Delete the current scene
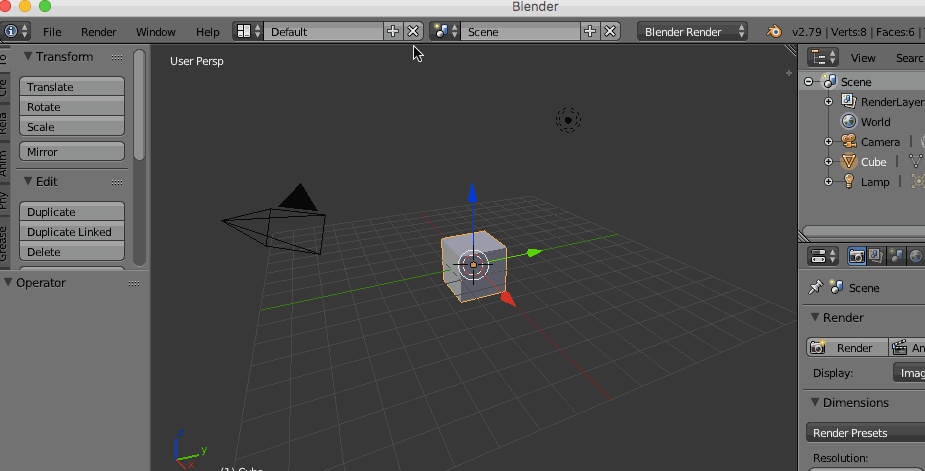Viewport: 925px width, 471px height. [x=611, y=31]
